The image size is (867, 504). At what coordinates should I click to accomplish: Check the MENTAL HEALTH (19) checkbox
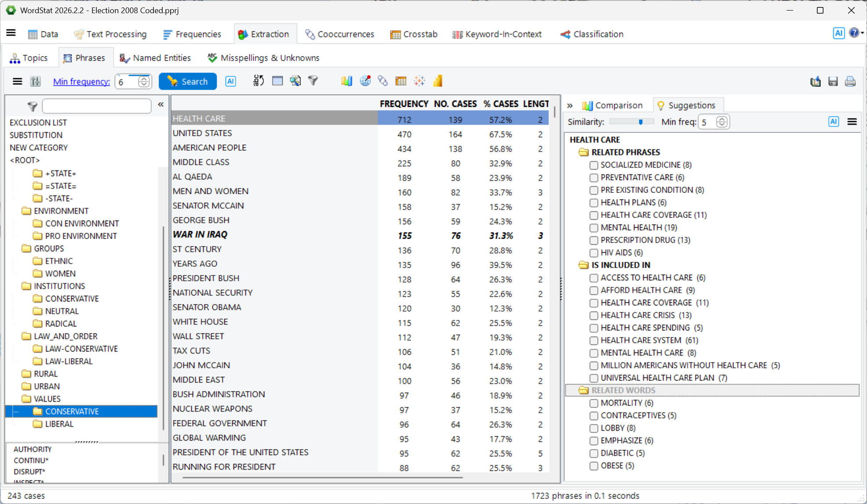594,228
